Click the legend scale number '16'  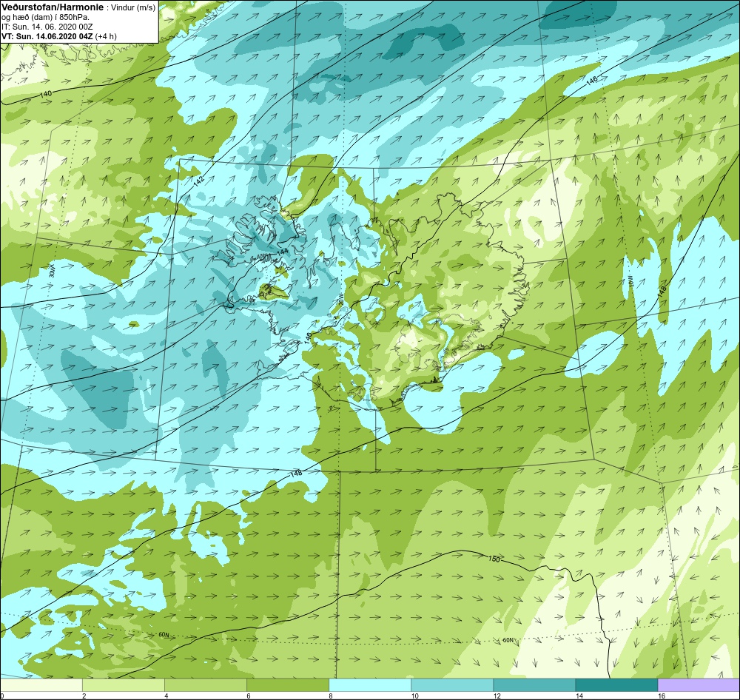pos(661,696)
